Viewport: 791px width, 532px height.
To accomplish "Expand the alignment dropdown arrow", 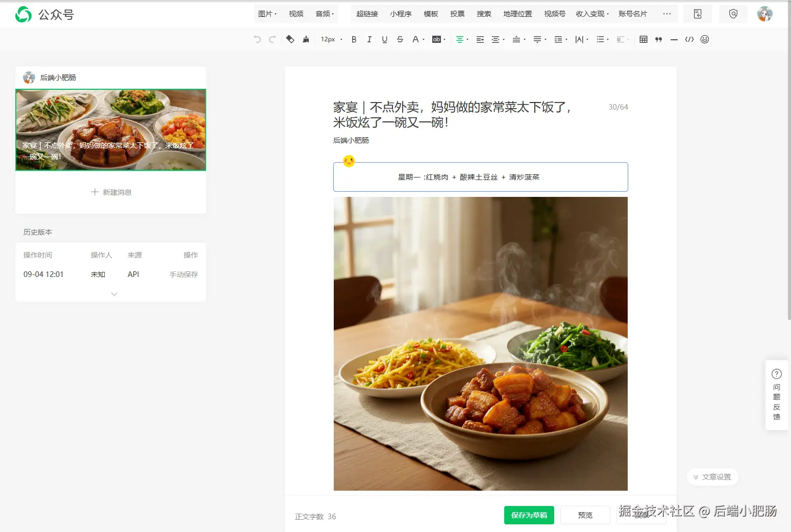I will point(467,39).
